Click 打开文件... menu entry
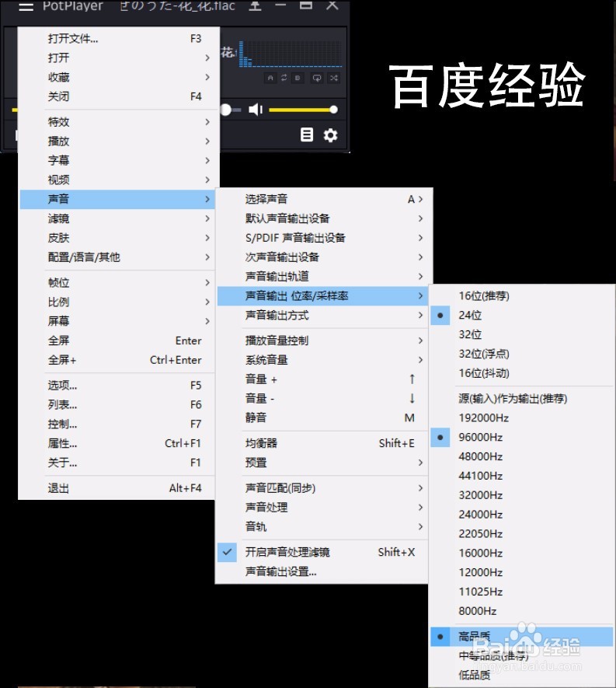Screen dimensions: 616x688 117,39
